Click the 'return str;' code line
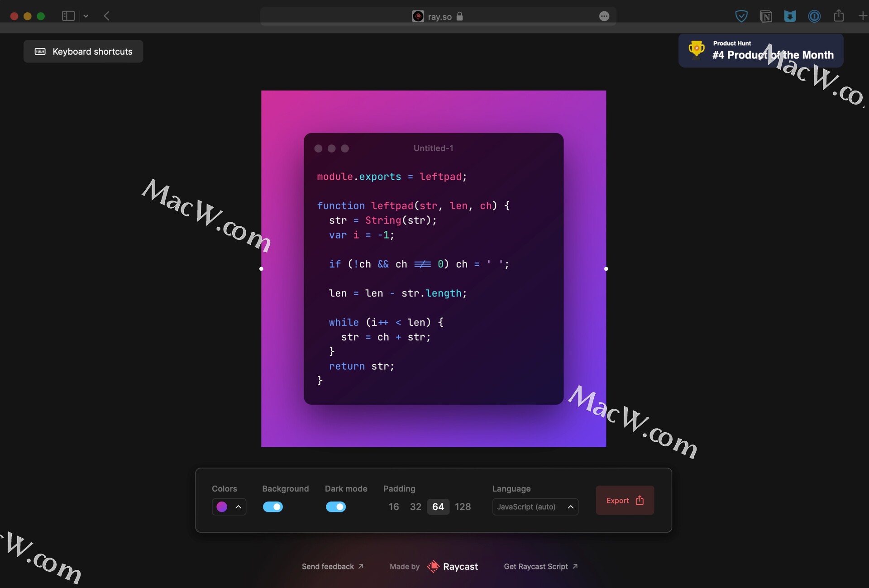This screenshot has height=588, width=869. click(x=362, y=366)
